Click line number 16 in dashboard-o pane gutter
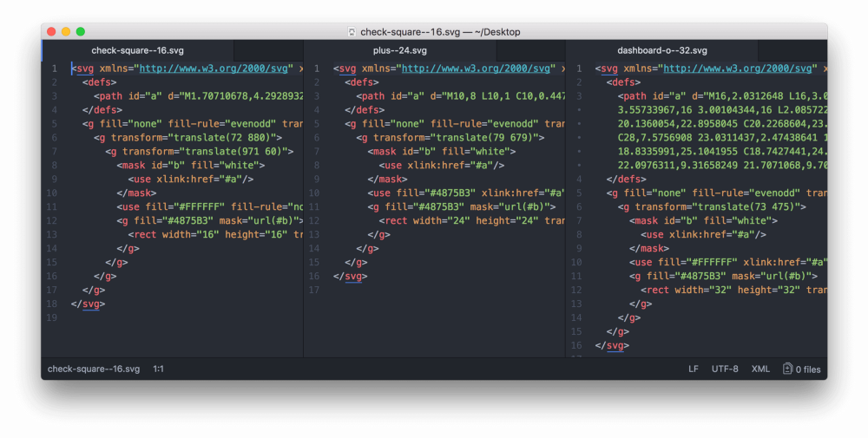Image resolution: width=868 pixels, height=438 pixels. pyautogui.click(x=576, y=345)
